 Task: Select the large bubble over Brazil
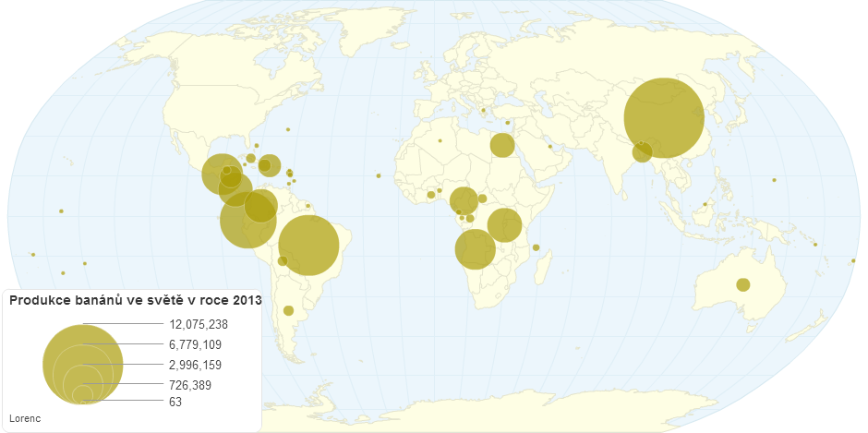(308, 246)
